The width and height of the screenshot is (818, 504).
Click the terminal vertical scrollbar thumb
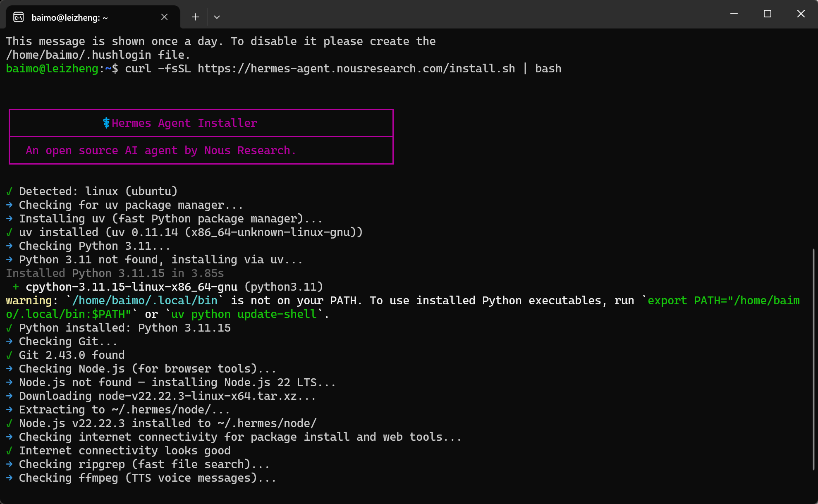click(x=813, y=359)
